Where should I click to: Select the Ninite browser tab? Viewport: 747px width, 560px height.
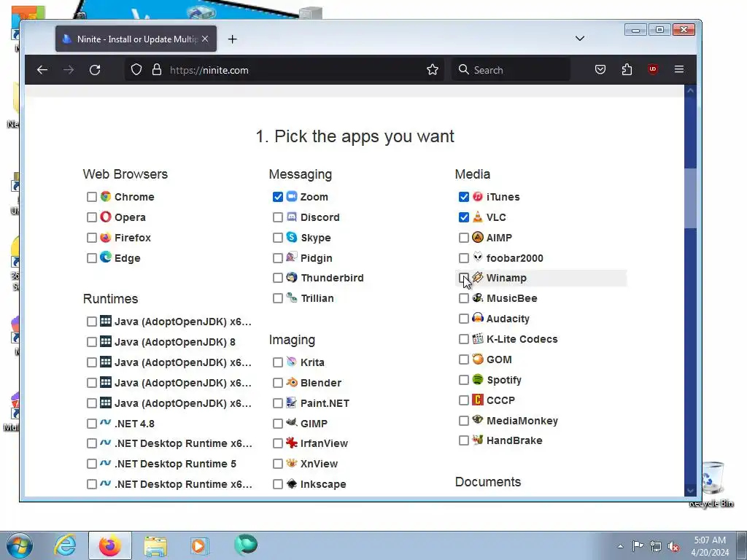[136, 39]
